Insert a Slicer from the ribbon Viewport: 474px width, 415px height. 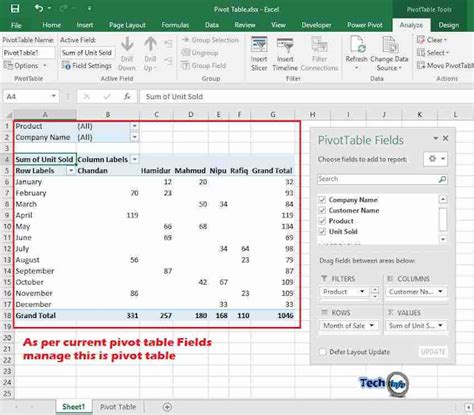[259, 53]
